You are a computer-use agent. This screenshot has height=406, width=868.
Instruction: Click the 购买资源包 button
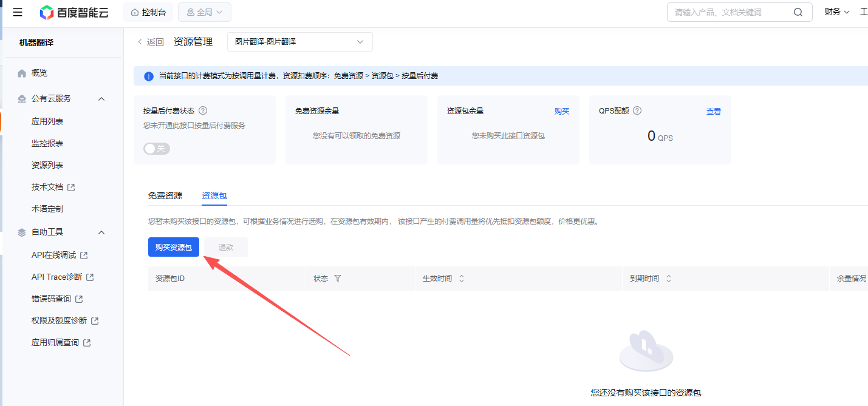(173, 247)
